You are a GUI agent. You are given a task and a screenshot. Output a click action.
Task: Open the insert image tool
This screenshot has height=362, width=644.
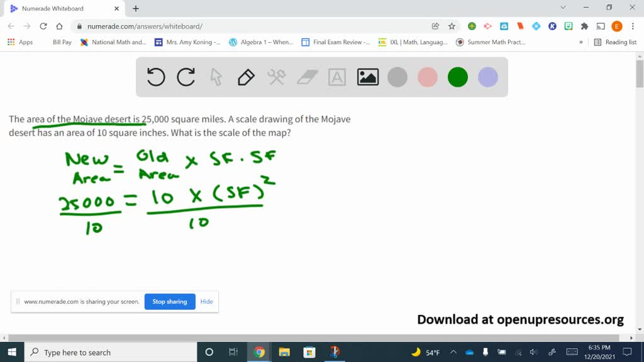[367, 77]
